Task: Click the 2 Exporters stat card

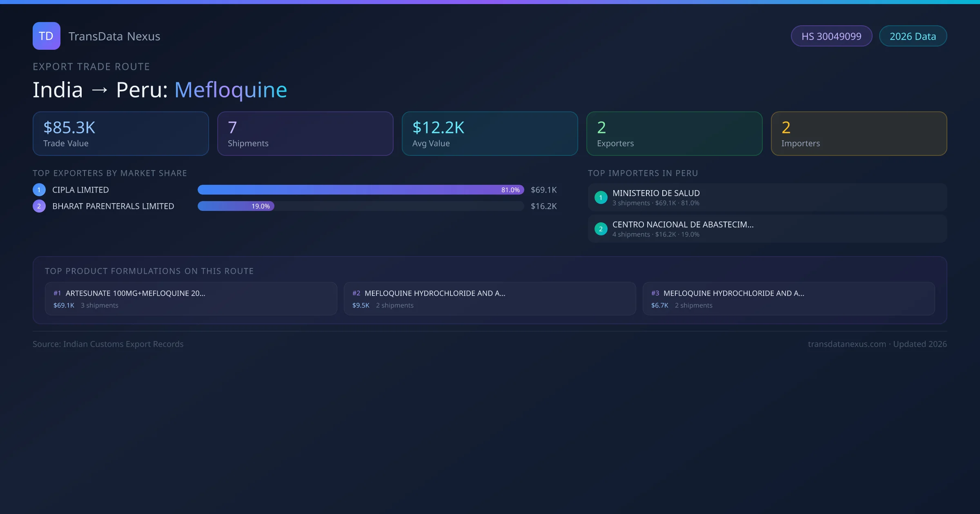Action: [674, 134]
